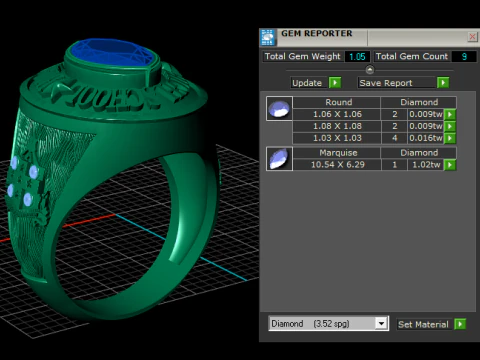Click the 'Total Gem Weight' label
The width and height of the screenshot is (480, 360).
point(303,57)
